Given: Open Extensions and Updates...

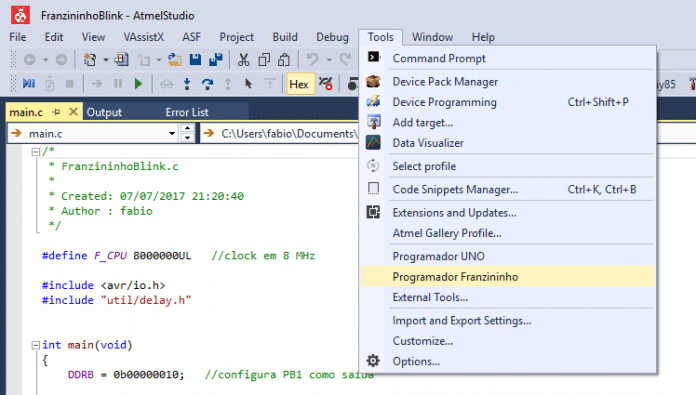Looking at the screenshot, I should (508, 213).
